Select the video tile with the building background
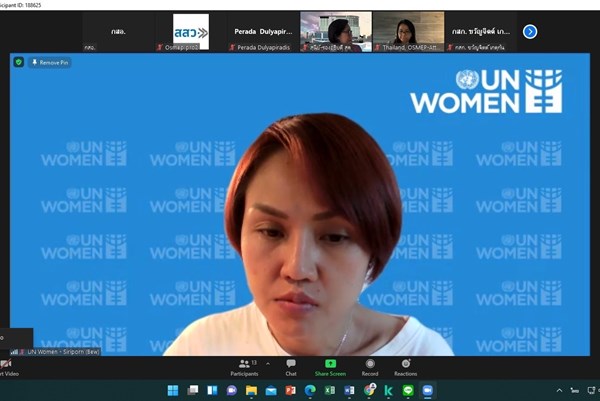This screenshot has width=600, height=401. click(336, 32)
